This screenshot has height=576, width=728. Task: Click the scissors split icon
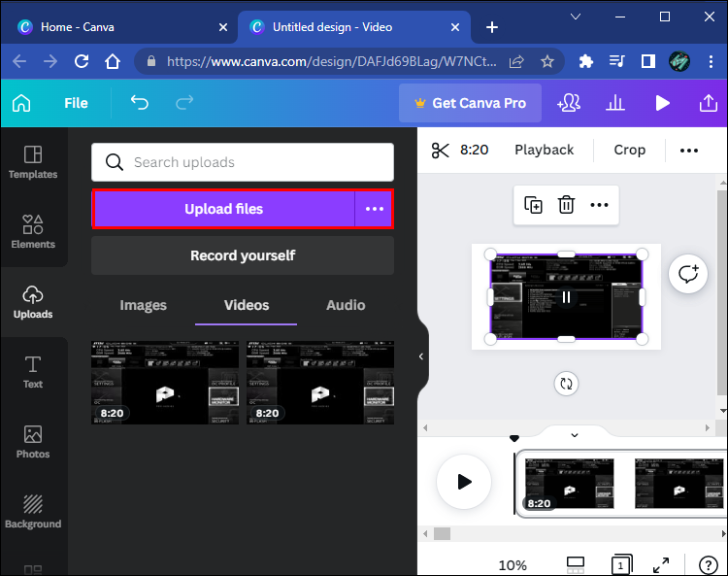(441, 150)
